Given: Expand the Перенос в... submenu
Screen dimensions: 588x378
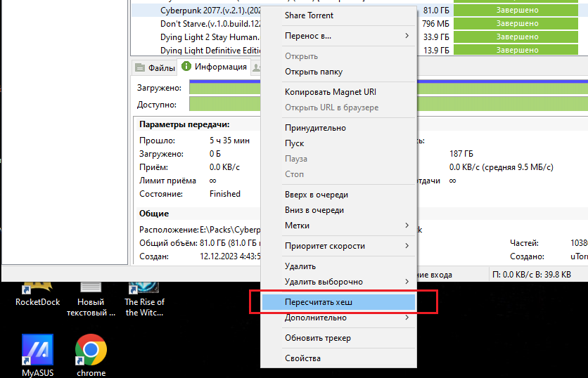Looking at the screenshot, I should coord(338,35).
